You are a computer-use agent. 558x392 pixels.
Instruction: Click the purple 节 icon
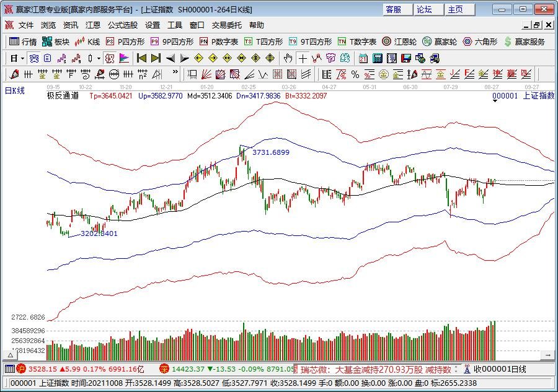pyautogui.click(x=330, y=58)
